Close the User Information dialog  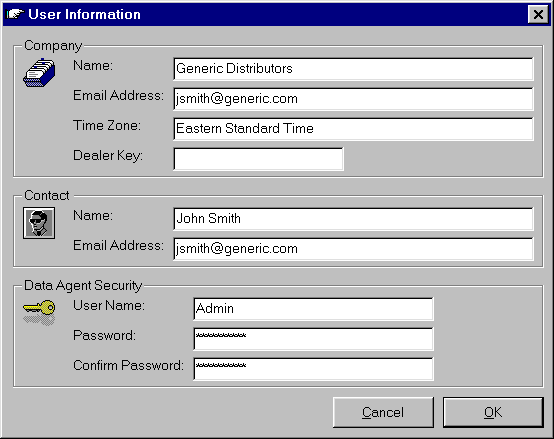538,14
